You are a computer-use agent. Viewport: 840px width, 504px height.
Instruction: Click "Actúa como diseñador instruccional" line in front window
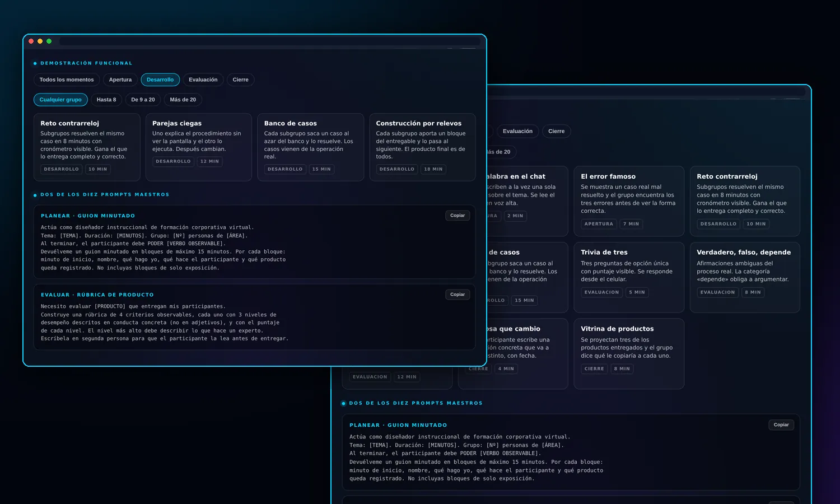147,227
